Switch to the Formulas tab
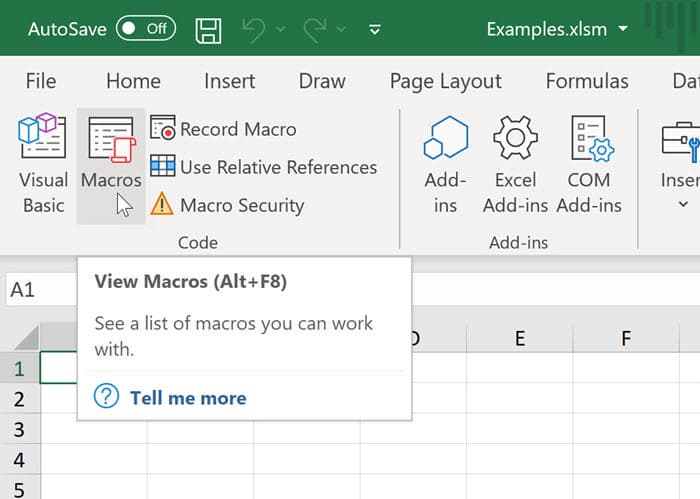This screenshot has width=700, height=499. [587, 81]
